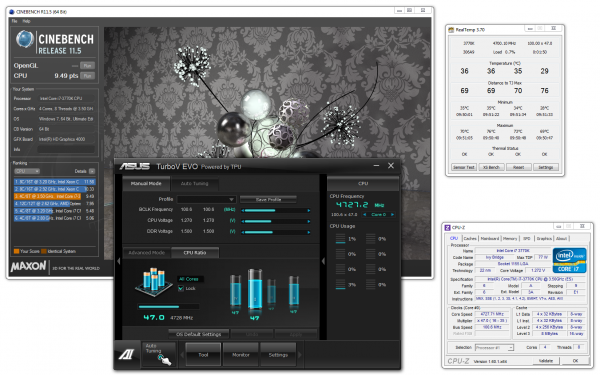Select the tallest core cylinder in CPU Ratio
This screenshot has width=600, height=375.
pos(255,290)
